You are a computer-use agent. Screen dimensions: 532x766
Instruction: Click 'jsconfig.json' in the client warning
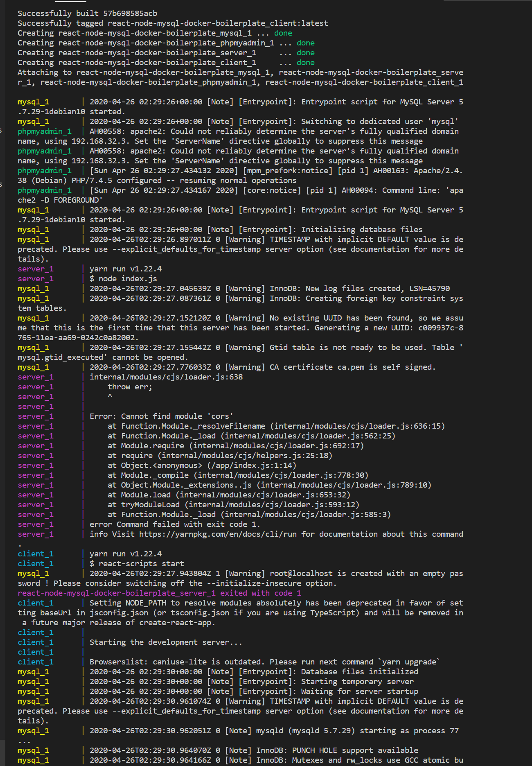click(119, 613)
